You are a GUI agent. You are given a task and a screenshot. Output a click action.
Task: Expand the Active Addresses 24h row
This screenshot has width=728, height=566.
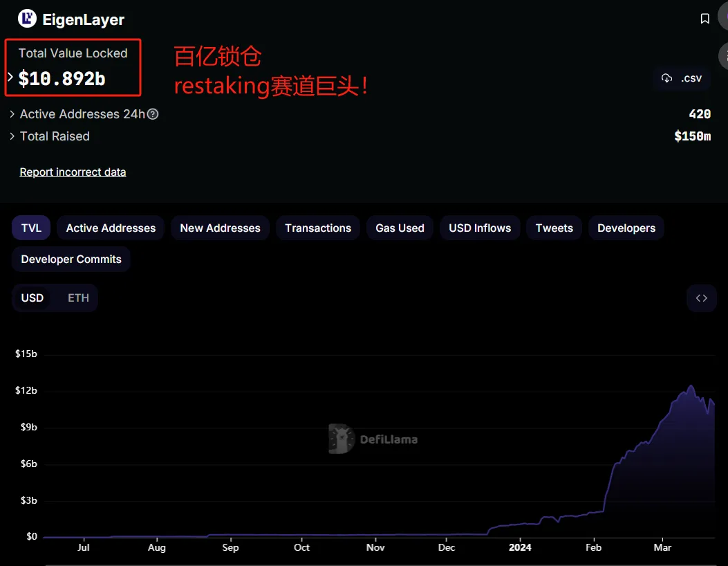coord(12,114)
